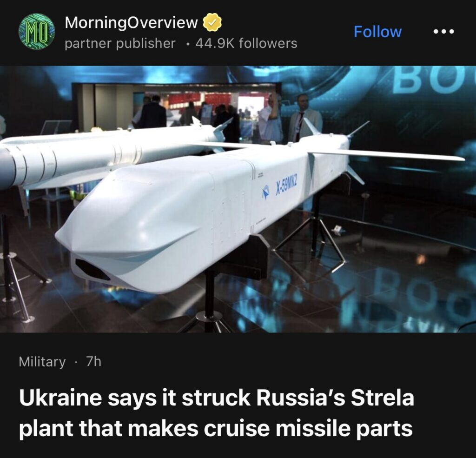Click the gold verified badge icon

212,22
